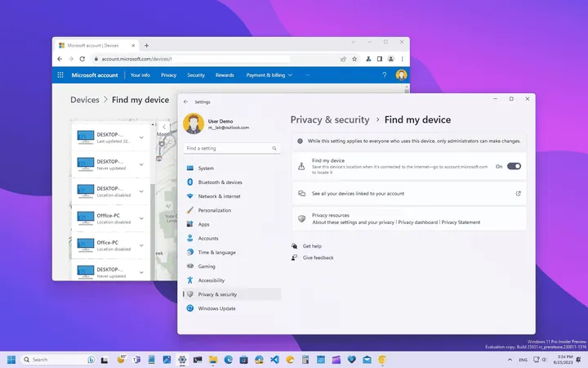Expand the first Office-PC device chevron
Screen dimensions: 588x368
coord(141,218)
